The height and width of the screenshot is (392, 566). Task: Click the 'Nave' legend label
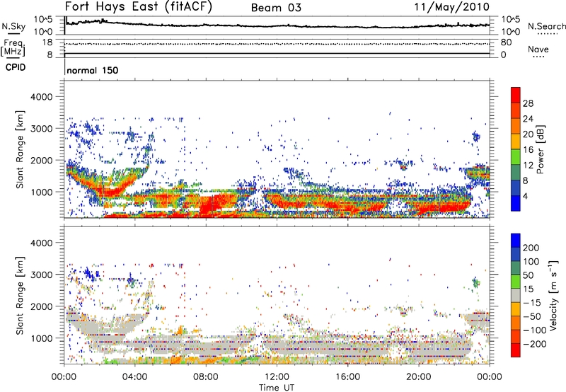538,50
